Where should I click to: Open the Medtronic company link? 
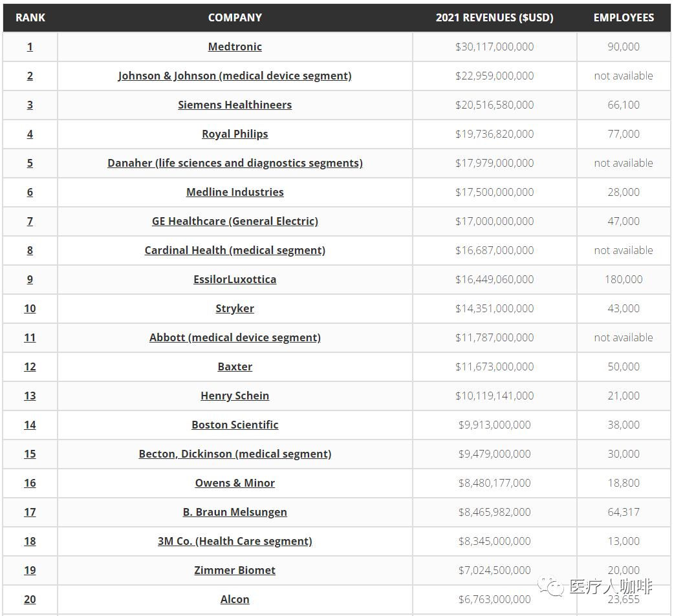pyautogui.click(x=235, y=47)
